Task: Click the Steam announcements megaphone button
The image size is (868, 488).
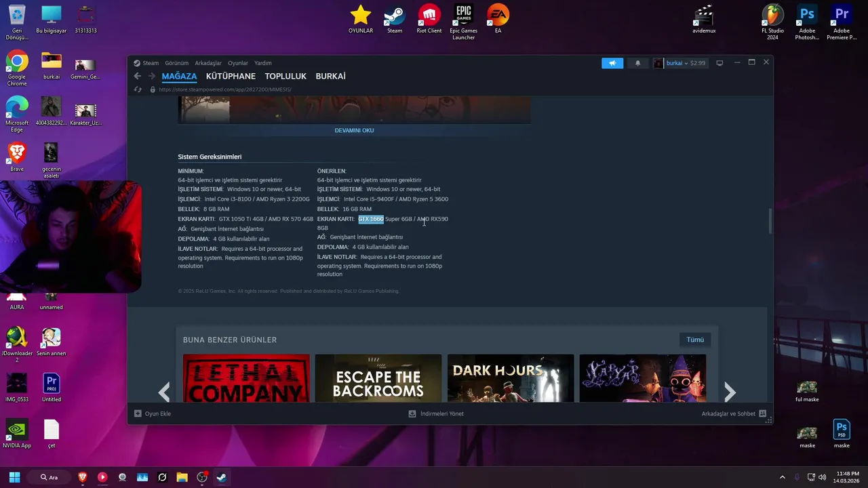Action: tap(612, 63)
